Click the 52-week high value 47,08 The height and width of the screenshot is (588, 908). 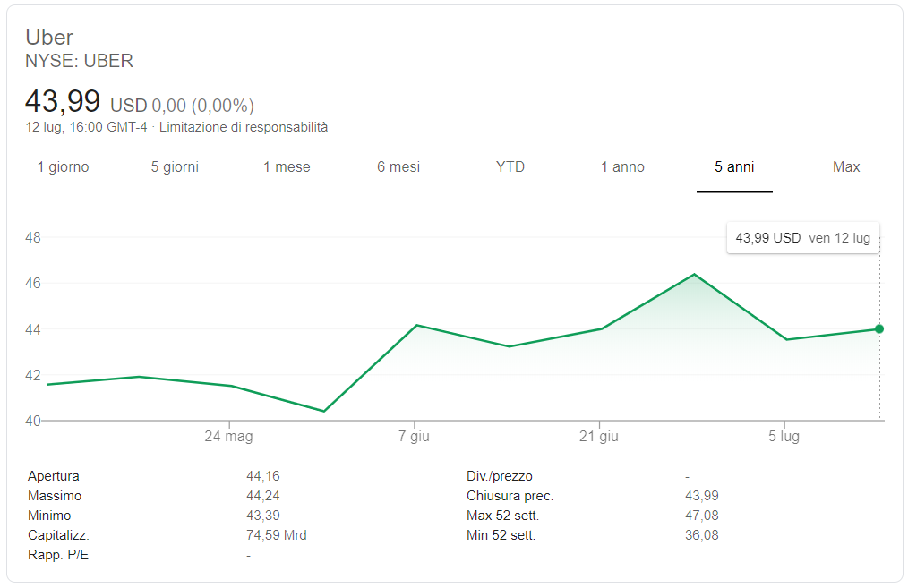(x=702, y=516)
